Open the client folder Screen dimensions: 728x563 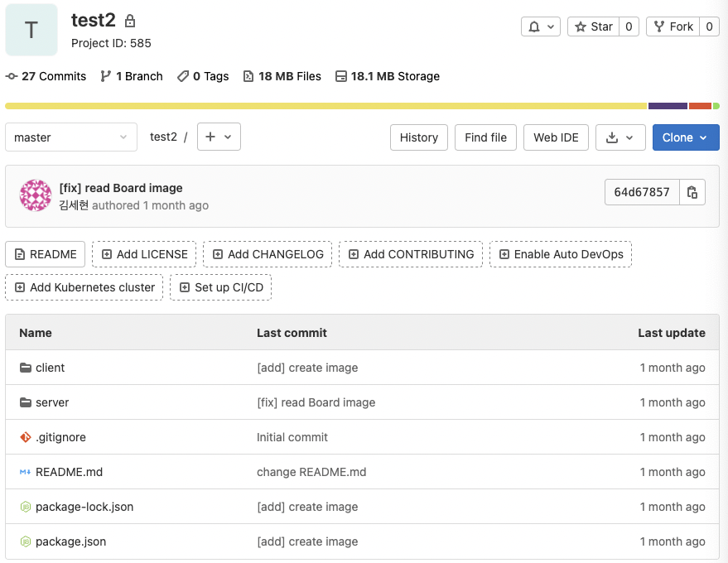(51, 368)
